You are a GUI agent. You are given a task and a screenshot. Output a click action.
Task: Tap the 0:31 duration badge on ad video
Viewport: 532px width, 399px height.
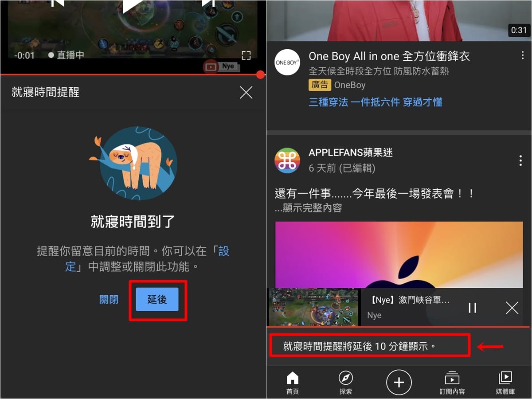(519, 31)
